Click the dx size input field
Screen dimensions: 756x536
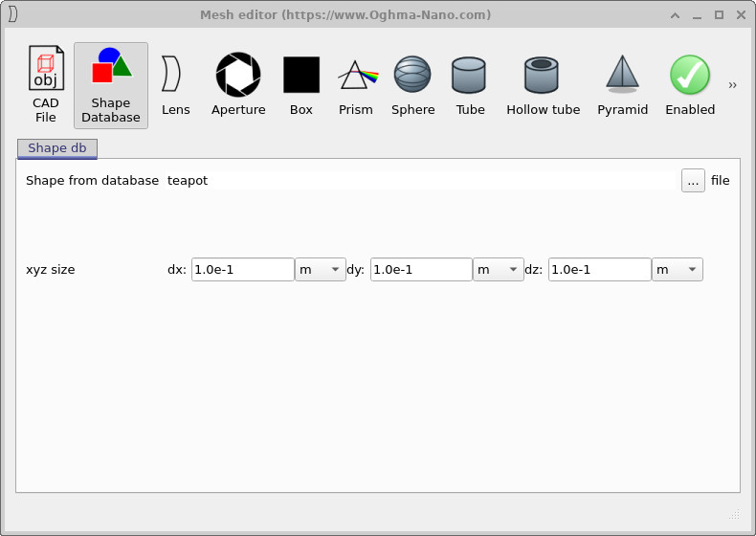(x=242, y=270)
